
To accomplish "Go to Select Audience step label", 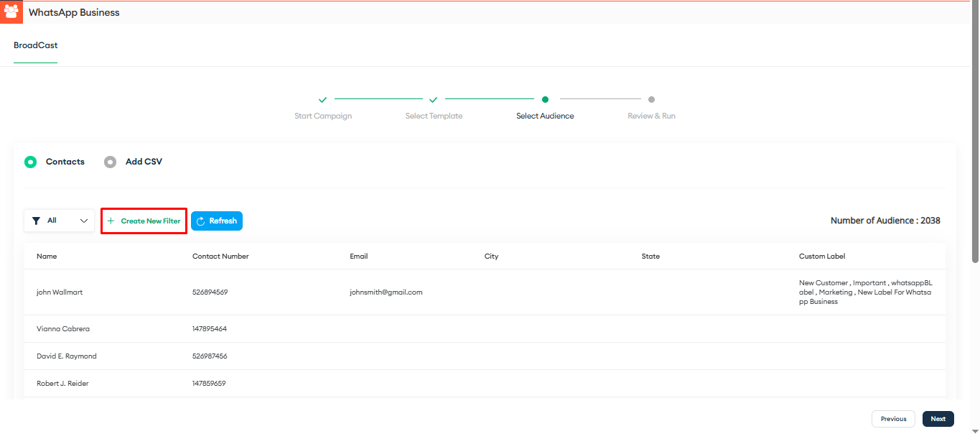I will [545, 116].
